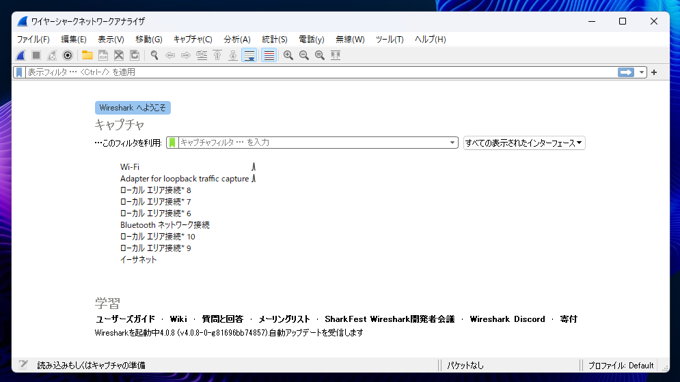Expand capture filter dropdown arrow
The height and width of the screenshot is (382, 680).
452,143
